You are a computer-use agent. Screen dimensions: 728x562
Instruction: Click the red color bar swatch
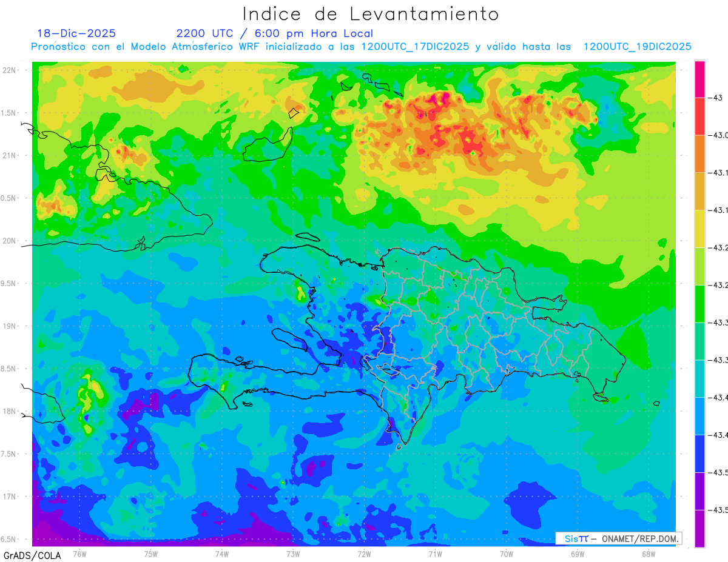click(699, 116)
